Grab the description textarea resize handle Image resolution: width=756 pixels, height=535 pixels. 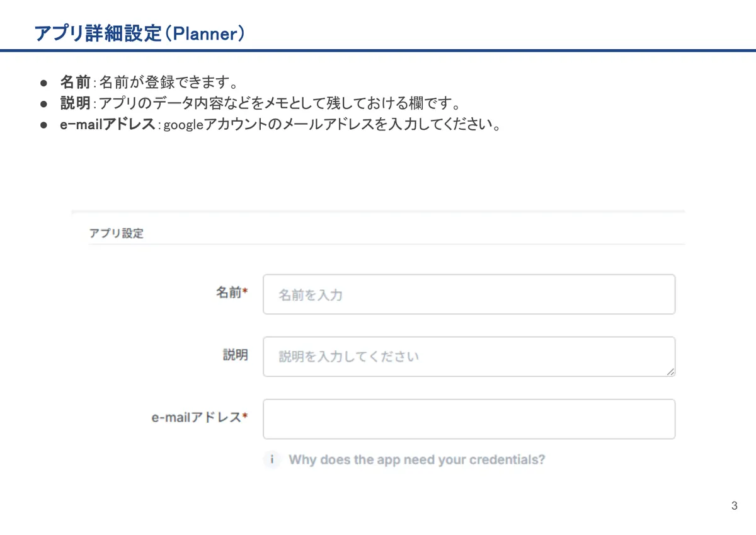[x=670, y=372]
